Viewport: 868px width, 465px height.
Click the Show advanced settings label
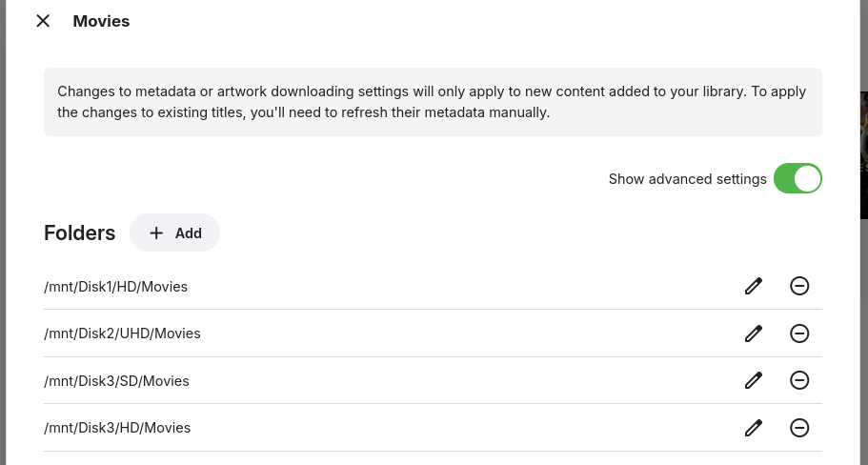(x=687, y=179)
